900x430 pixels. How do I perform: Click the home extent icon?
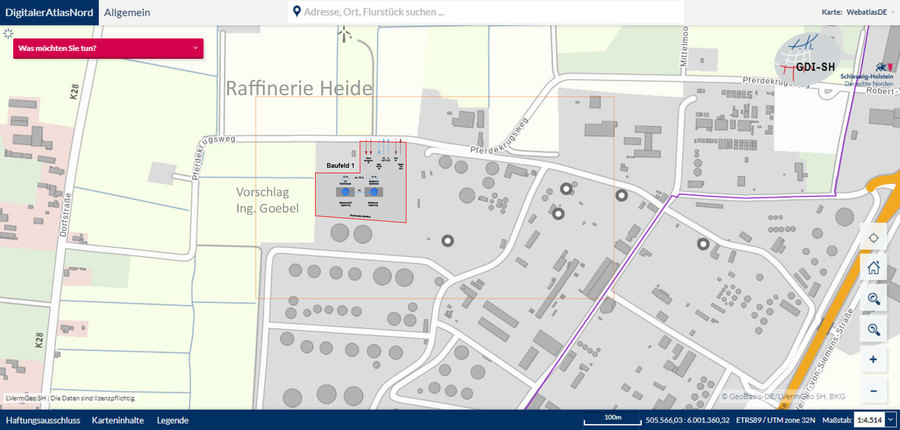873,267
